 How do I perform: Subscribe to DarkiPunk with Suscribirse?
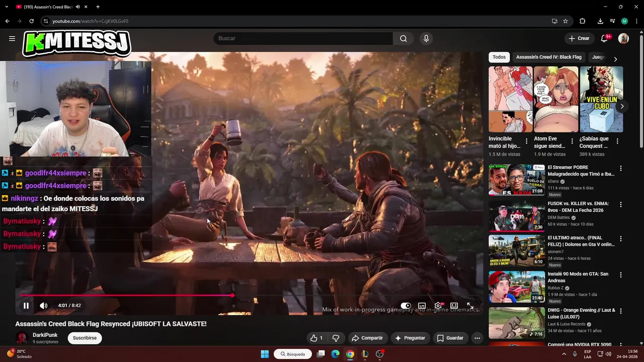(85, 338)
